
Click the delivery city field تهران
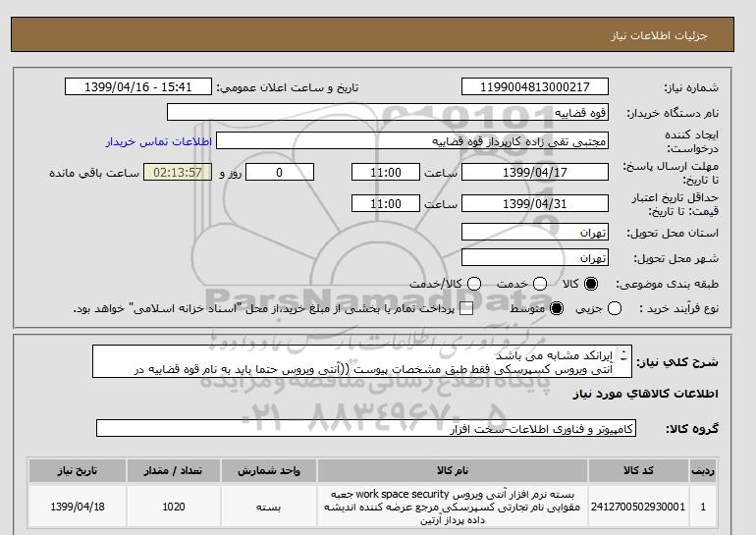(x=535, y=257)
